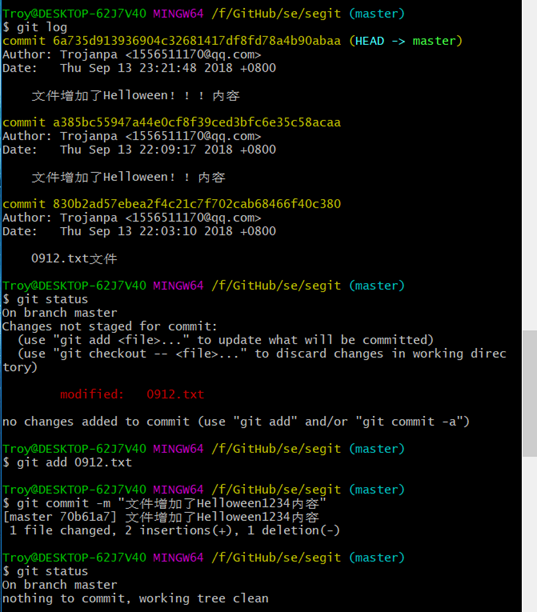537x612 pixels.
Task: Click the '$ git add 0912.txt' command
Action: (67, 463)
